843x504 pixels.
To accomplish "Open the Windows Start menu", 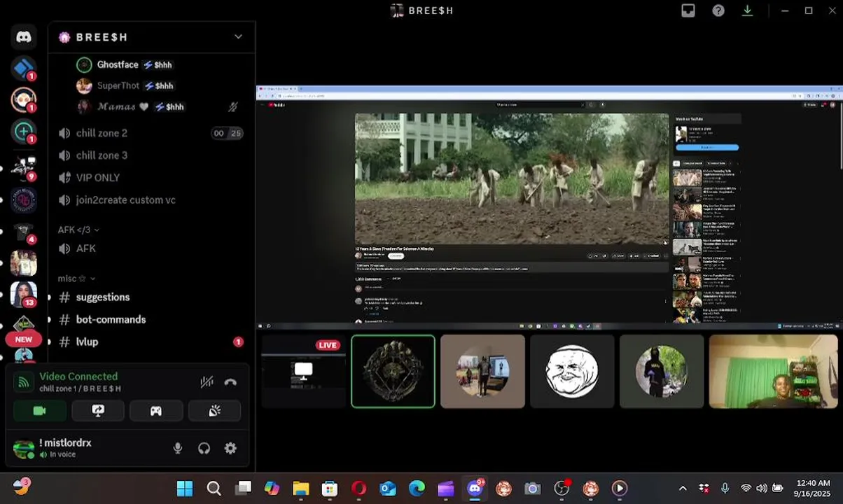I will (x=185, y=489).
